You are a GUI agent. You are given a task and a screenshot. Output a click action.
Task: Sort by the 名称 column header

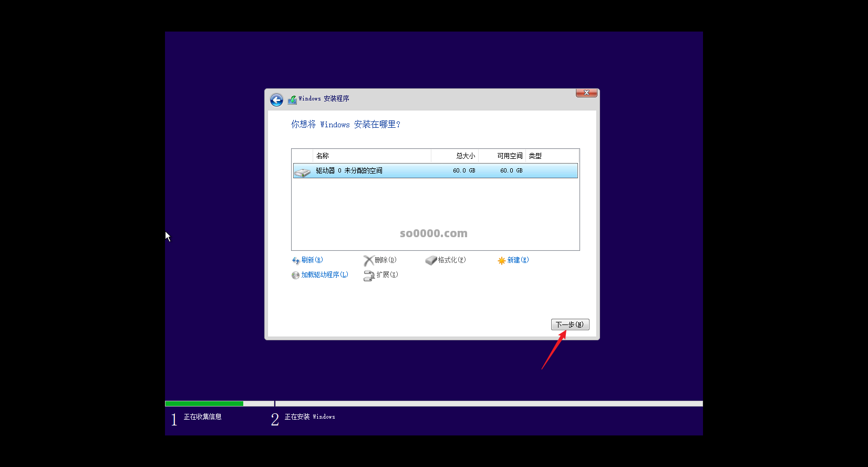[x=323, y=156]
